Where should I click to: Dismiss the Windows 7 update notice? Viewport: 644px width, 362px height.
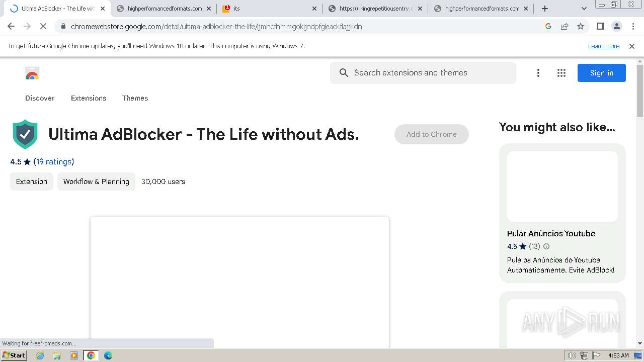click(632, 46)
